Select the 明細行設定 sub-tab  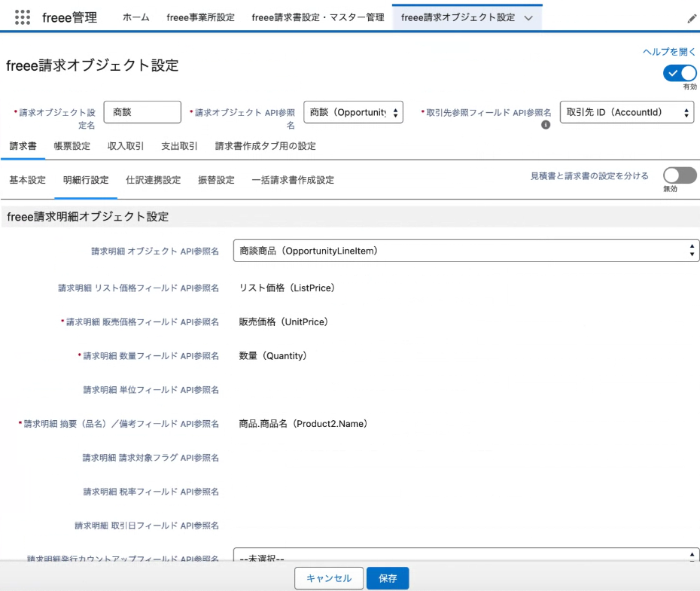click(x=86, y=180)
